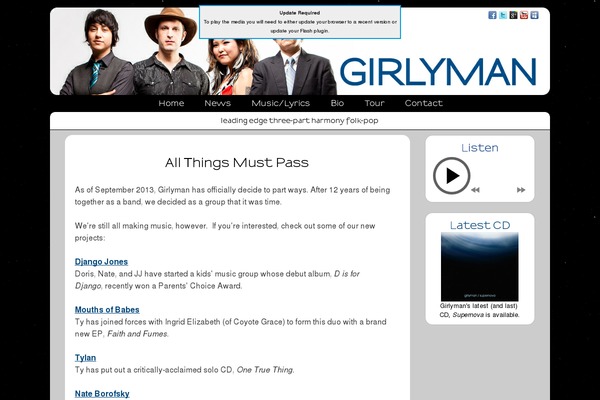This screenshot has height=400, width=600.
Task: View the Tour page
Action: coord(374,103)
